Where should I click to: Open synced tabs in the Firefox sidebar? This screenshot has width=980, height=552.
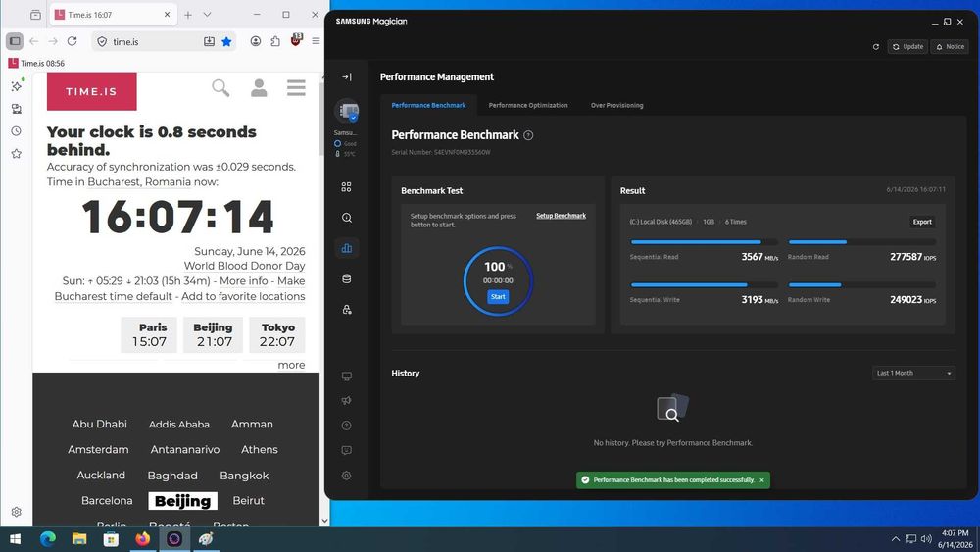[17, 109]
